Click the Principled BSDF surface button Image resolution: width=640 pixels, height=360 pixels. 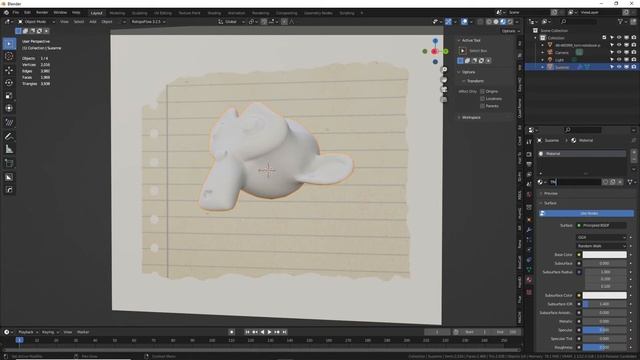point(601,225)
